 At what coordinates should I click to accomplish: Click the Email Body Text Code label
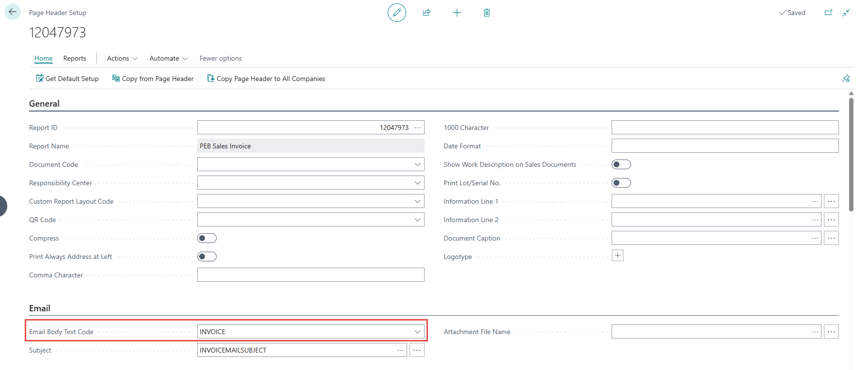point(61,332)
